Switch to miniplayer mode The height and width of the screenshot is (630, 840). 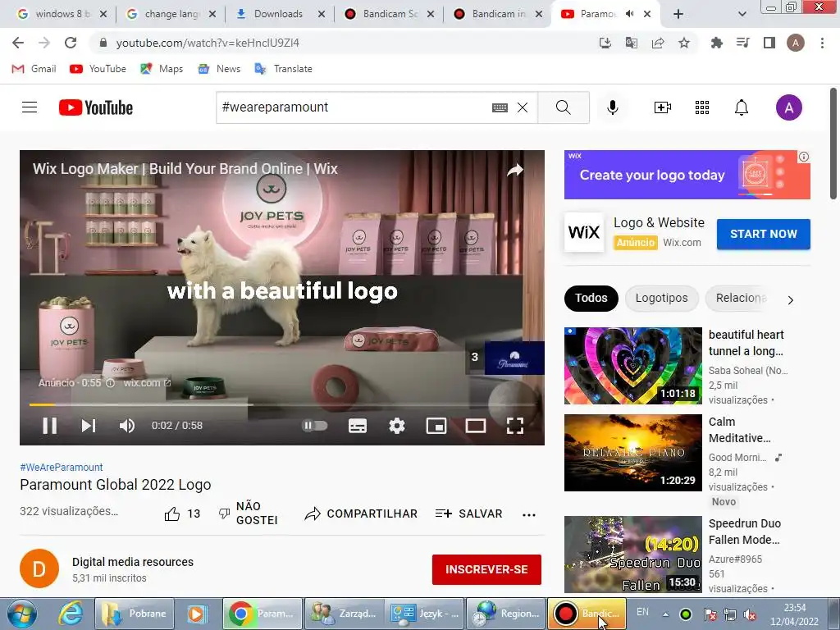pos(436,426)
